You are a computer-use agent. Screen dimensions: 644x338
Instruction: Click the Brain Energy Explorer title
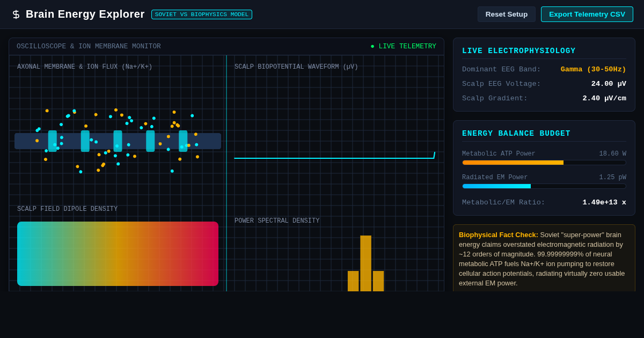click(85, 14)
